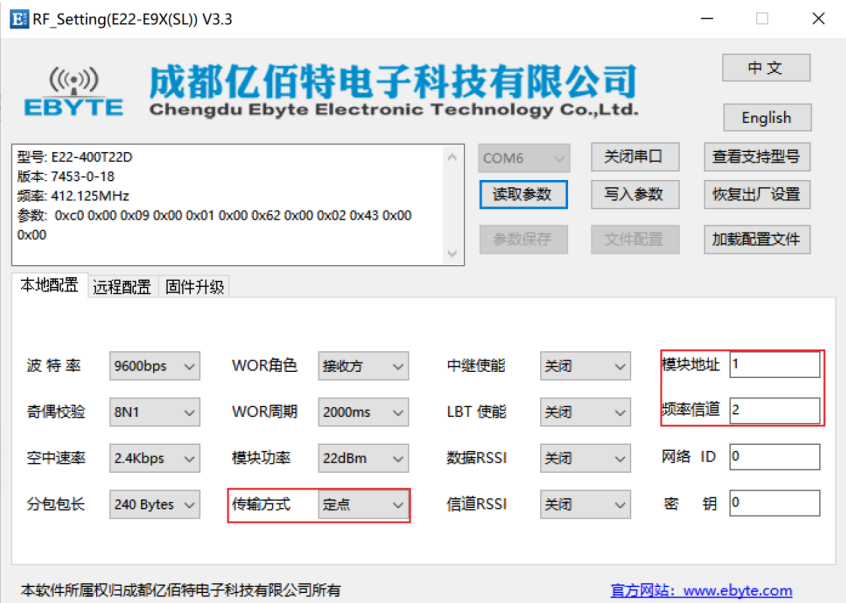
Task: Minimize the RF_Setting window
Action: [707, 19]
